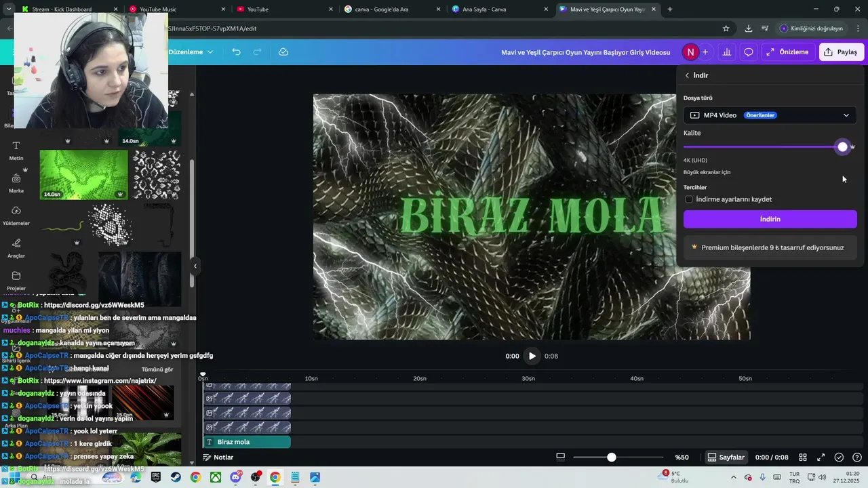The image size is (868, 488).
Task: Open the Chrome downloads icon
Action: (x=748, y=28)
